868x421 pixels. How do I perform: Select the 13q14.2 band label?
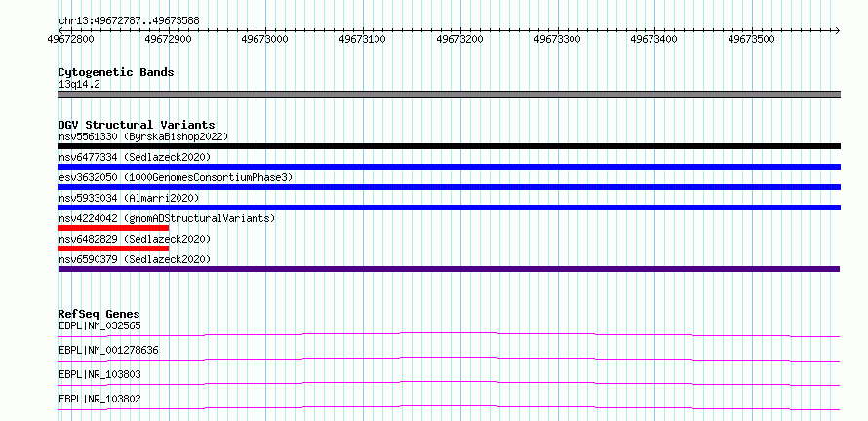click(x=79, y=85)
